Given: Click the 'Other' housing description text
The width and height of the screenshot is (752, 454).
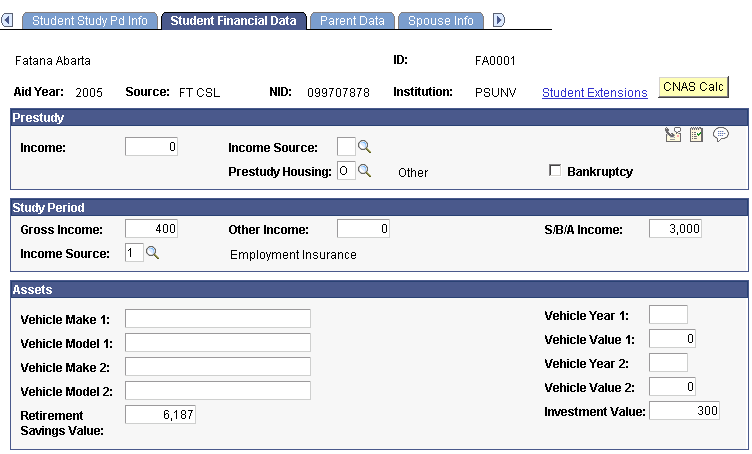Looking at the screenshot, I should [413, 173].
